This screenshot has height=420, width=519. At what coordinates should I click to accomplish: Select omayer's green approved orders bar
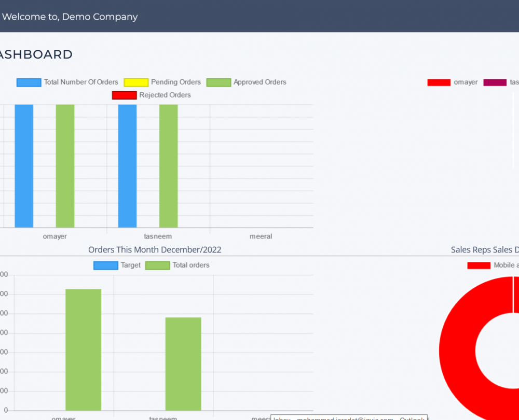(65, 166)
